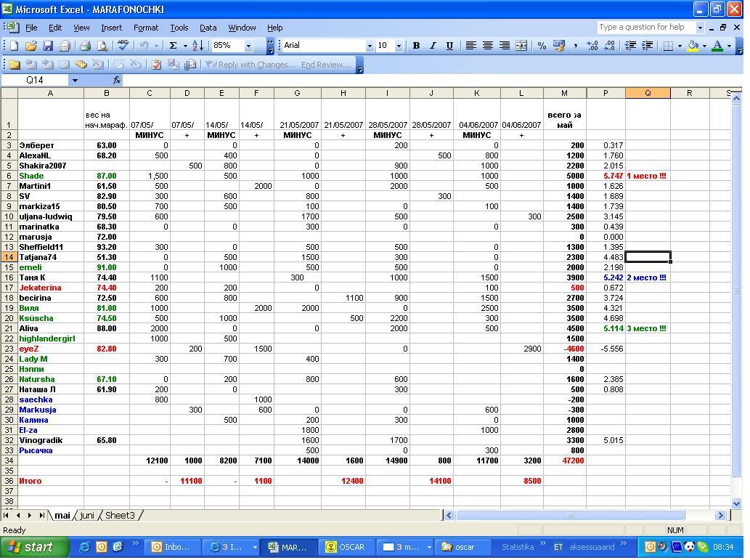Screen dimensions: 750x560
Task: Run the spelling check (ABC icon)
Action: click(123, 46)
